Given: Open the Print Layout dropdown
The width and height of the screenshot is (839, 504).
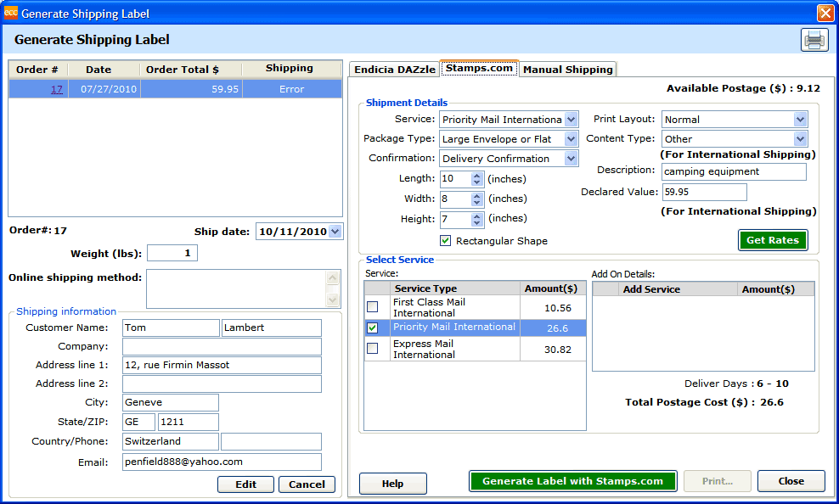Looking at the screenshot, I should [800, 119].
